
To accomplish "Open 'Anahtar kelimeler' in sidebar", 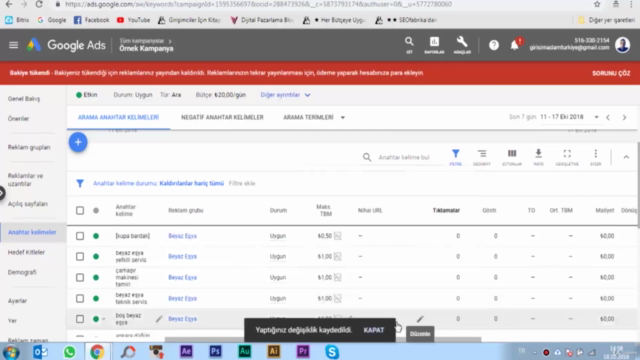I will click(32, 232).
